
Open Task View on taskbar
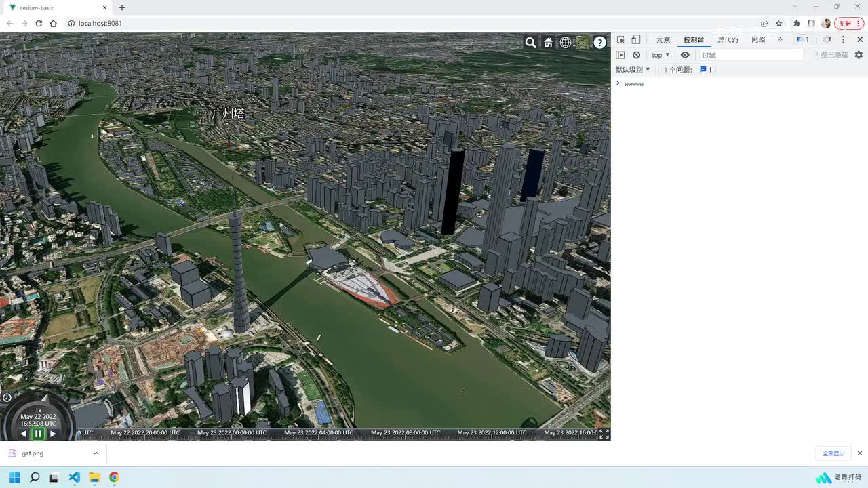pyautogui.click(x=54, y=477)
